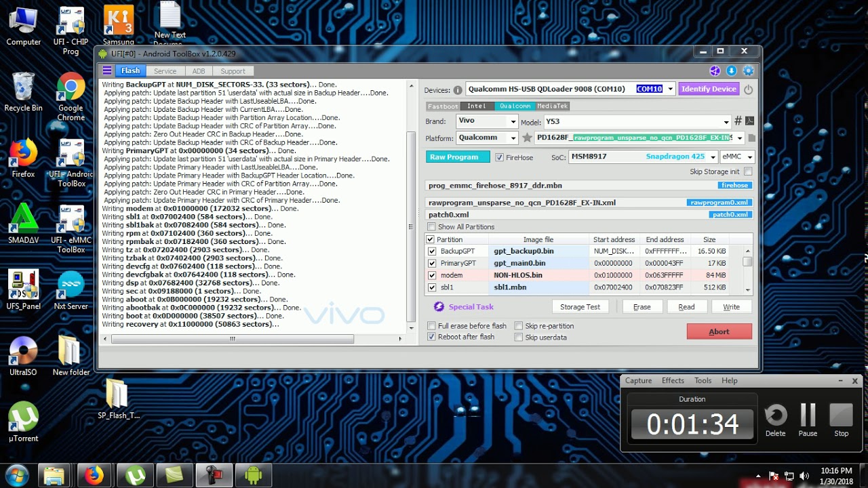Screen dimensions: 868x488
Task: Click the Raw Program button
Action: pyautogui.click(x=458, y=157)
